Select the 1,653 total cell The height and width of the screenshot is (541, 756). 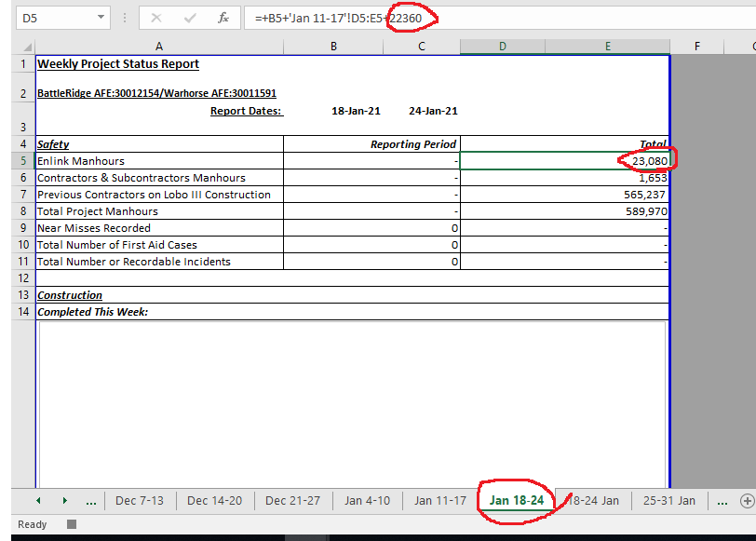564,178
